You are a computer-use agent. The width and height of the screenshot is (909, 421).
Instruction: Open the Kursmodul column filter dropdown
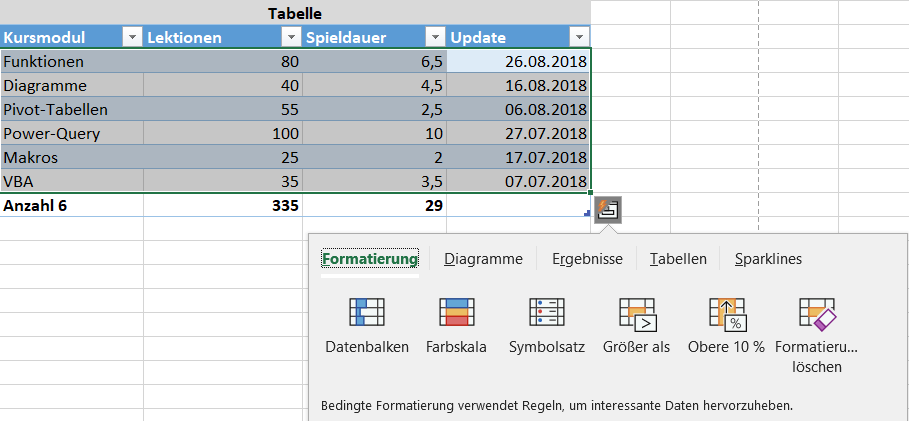tap(133, 38)
